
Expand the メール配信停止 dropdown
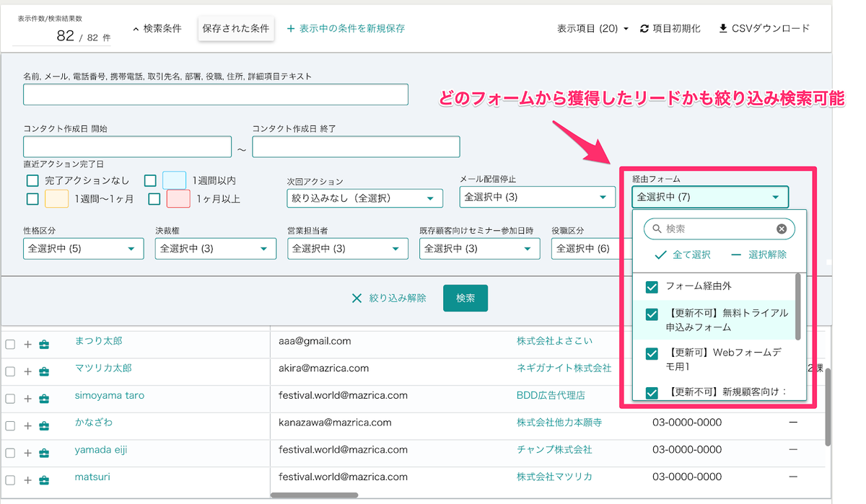click(536, 197)
